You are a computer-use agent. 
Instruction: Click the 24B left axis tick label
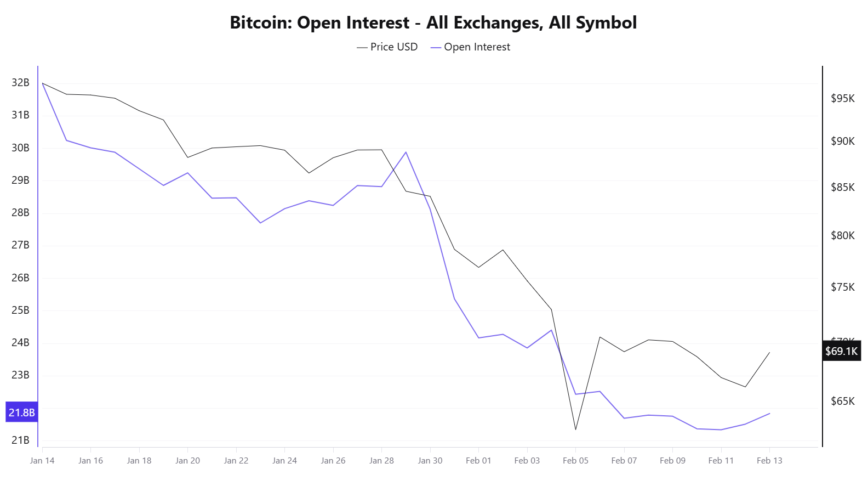pos(20,343)
